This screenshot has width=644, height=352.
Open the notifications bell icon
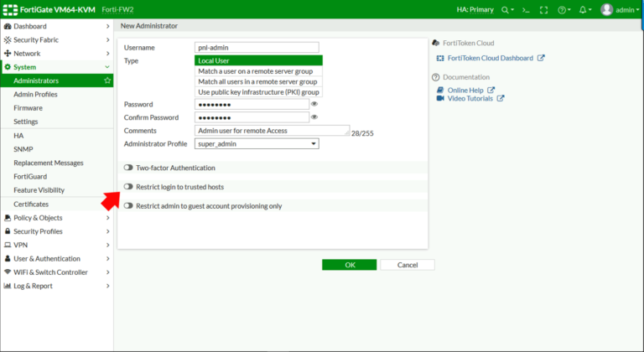pyautogui.click(x=583, y=10)
